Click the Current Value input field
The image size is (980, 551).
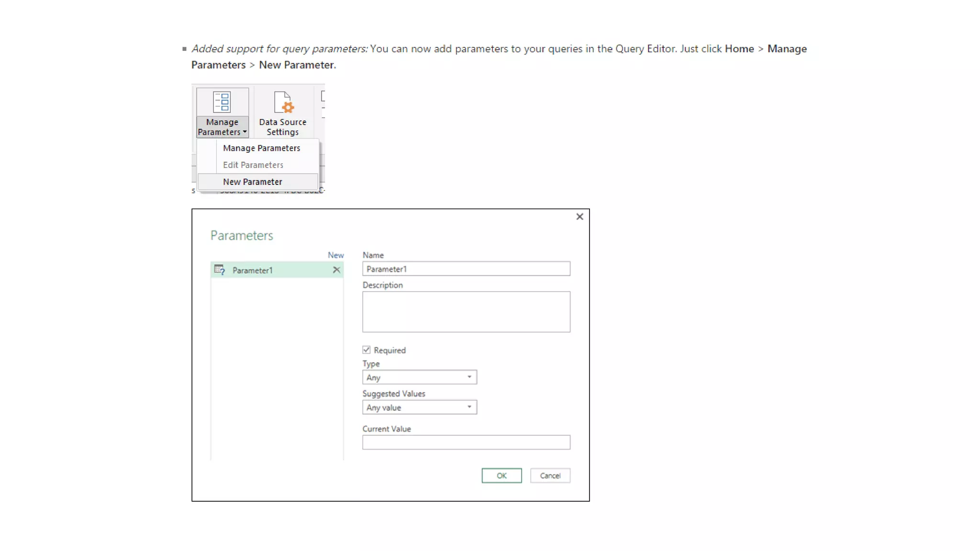(x=466, y=442)
